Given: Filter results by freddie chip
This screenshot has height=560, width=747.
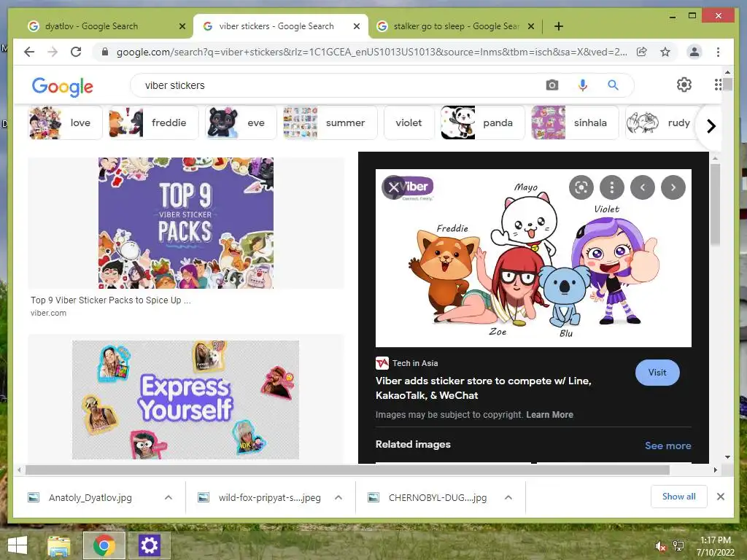Looking at the screenshot, I should pos(153,122).
